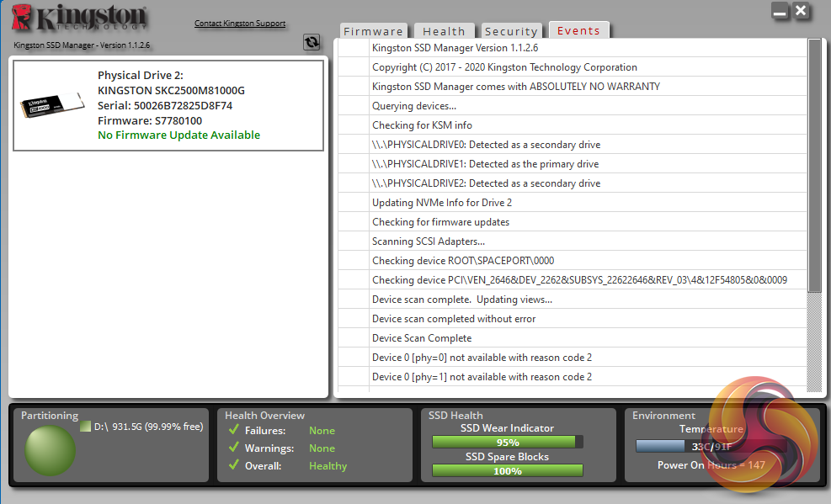Click the SSD Wear Indicator 95% bar
The image size is (831, 504).
coord(507,442)
